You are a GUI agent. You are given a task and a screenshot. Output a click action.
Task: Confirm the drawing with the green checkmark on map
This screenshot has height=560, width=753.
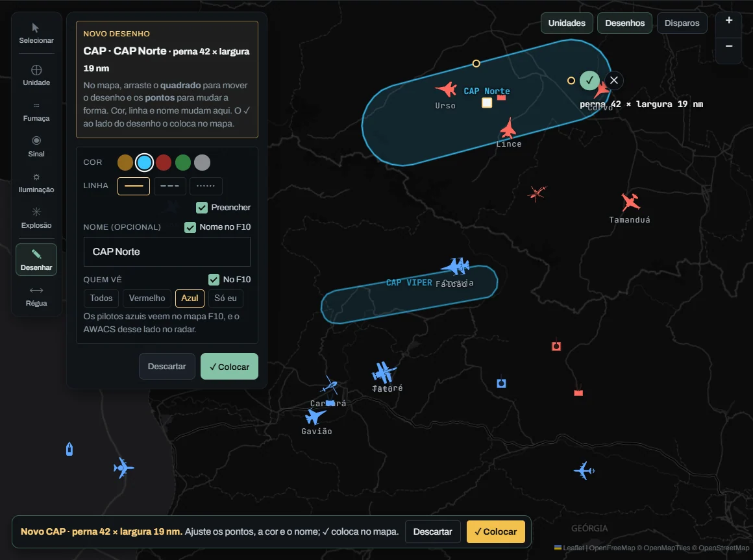(589, 80)
